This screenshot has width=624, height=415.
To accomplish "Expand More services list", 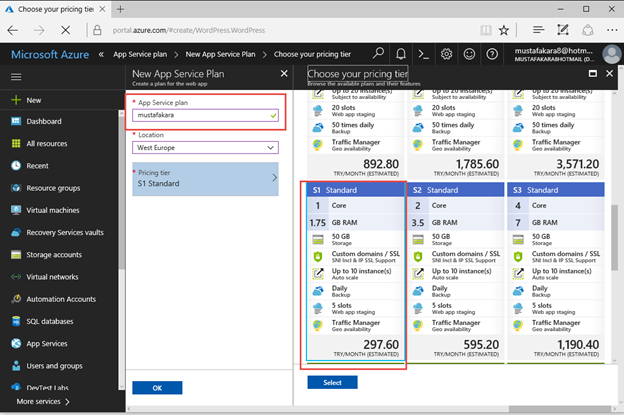I will click(43, 401).
